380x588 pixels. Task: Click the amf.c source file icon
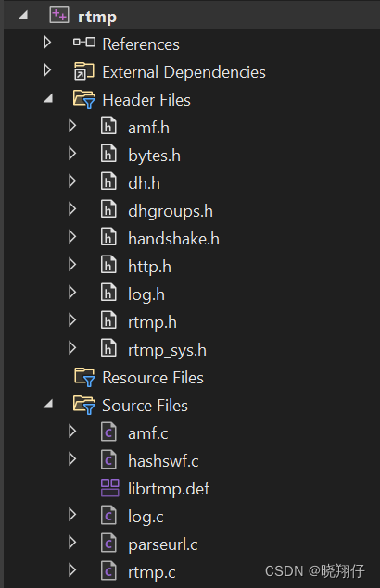pyautogui.click(x=108, y=432)
